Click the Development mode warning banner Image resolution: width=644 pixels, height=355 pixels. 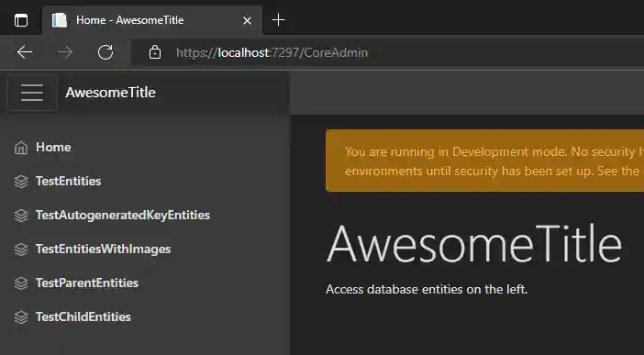484,161
